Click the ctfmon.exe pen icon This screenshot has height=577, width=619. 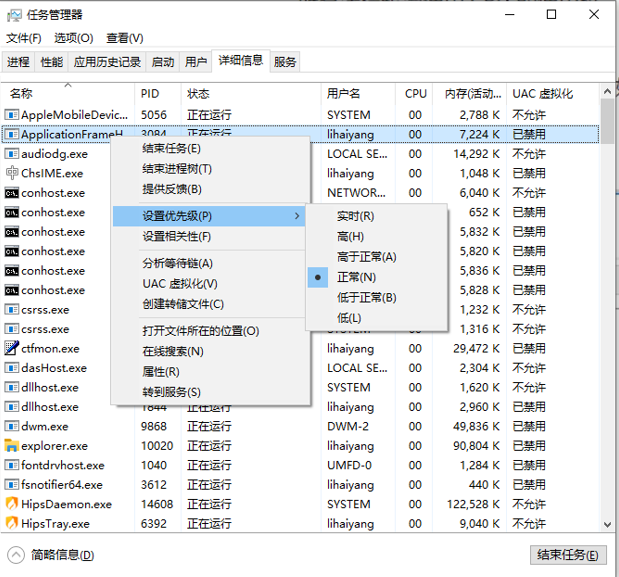[x=11, y=348]
